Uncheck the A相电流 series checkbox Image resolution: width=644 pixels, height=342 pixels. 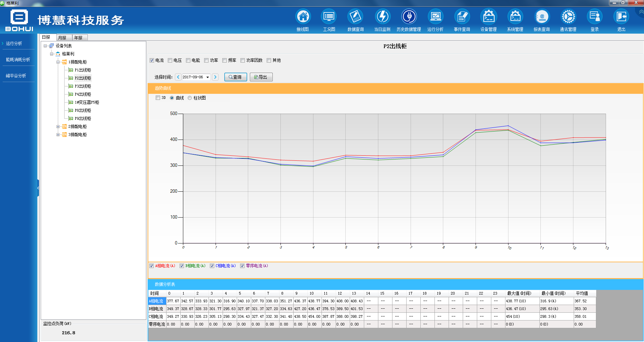click(x=152, y=266)
